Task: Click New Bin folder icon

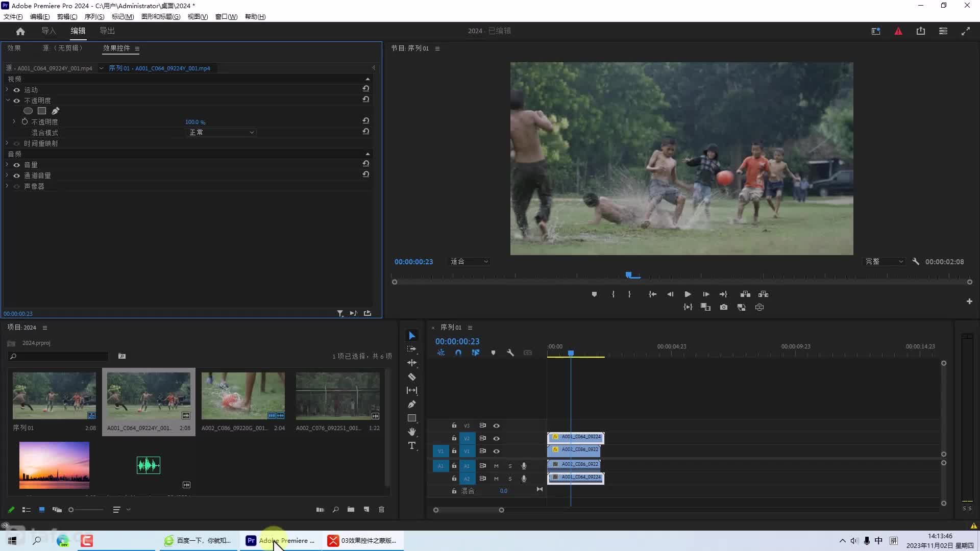Action: click(351, 510)
